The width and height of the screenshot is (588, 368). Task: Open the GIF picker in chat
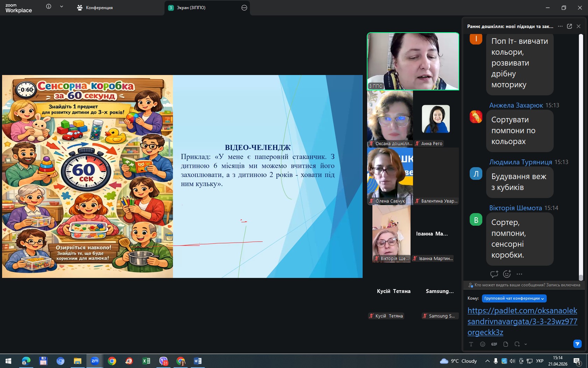(494, 344)
